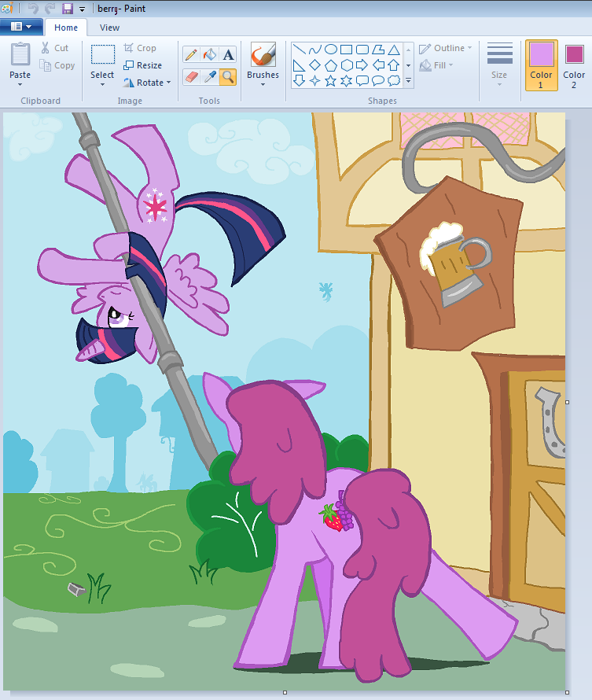Choose the Hexagon shape

click(x=346, y=65)
